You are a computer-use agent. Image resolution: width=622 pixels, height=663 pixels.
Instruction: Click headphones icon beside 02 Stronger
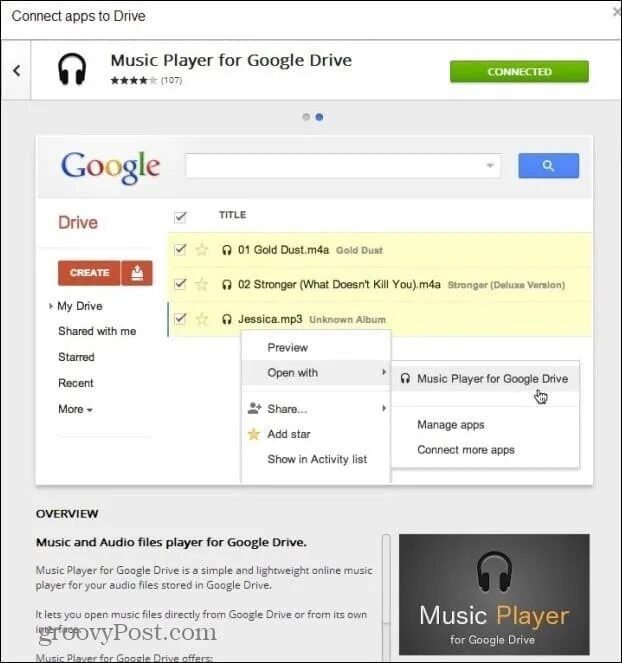[x=227, y=285]
